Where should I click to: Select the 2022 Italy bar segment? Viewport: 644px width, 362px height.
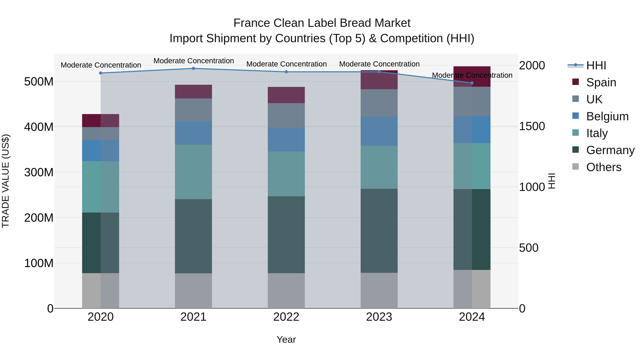(x=286, y=174)
